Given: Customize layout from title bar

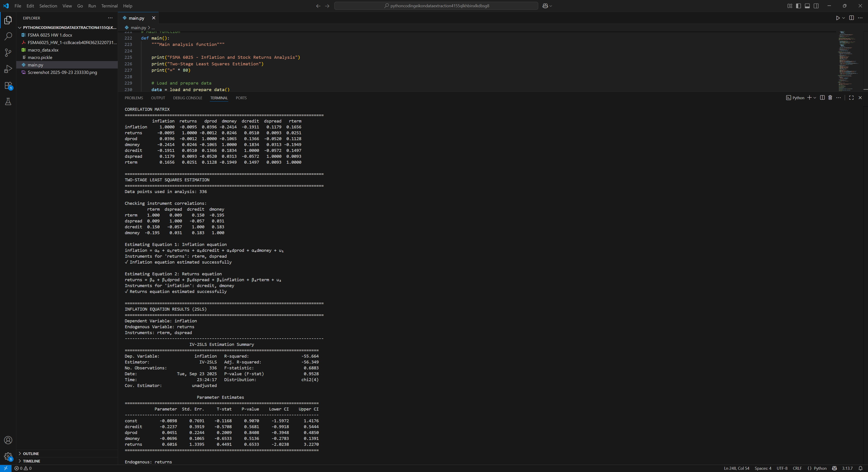Looking at the screenshot, I should click(x=790, y=6).
